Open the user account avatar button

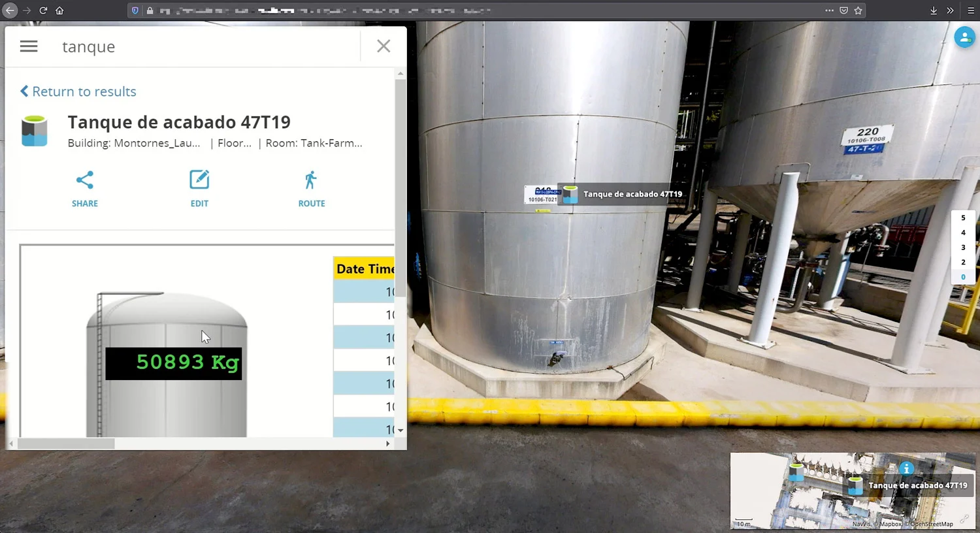pos(964,37)
